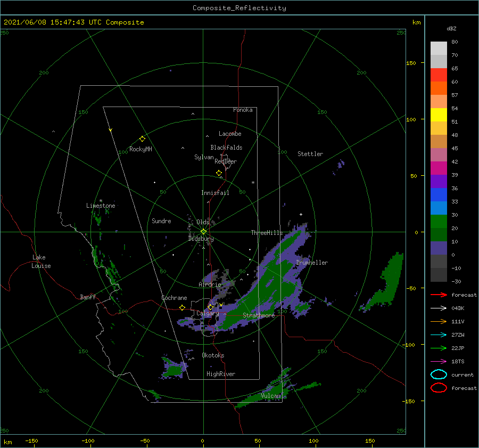Click the magenta 18TS arrow icon
Viewport: 479px width, 448px height.
pyautogui.click(x=439, y=362)
